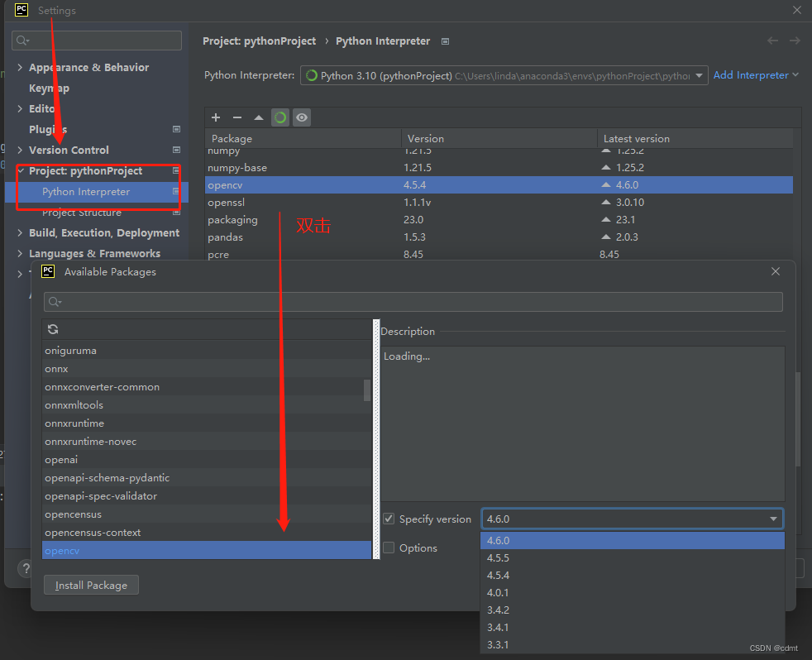Select onnxmltools in available packages
The height and width of the screenshot is (660, 812).
coord(207,405)
